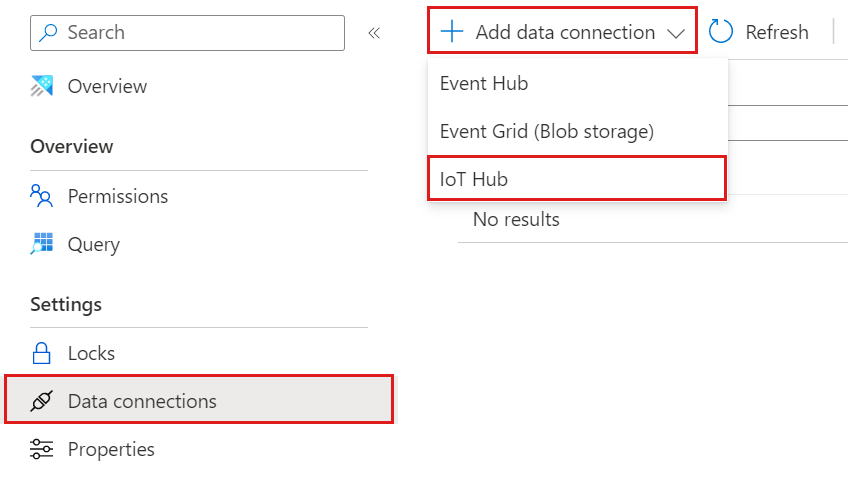Image resolution: width=848 pixels, height=480 pixels.
Task: Open the Locks settings label
Action: coord(91,353)
